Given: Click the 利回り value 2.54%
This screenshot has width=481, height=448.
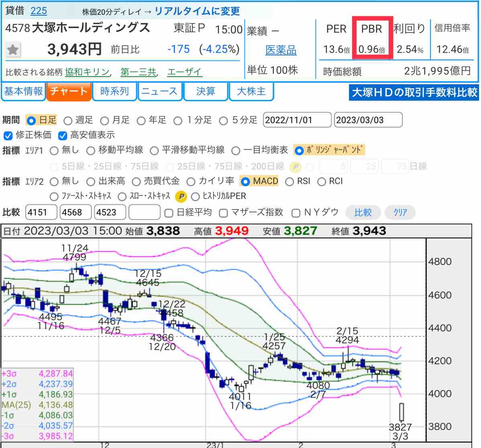Looking at the screenshot, I should pos(410,49).
